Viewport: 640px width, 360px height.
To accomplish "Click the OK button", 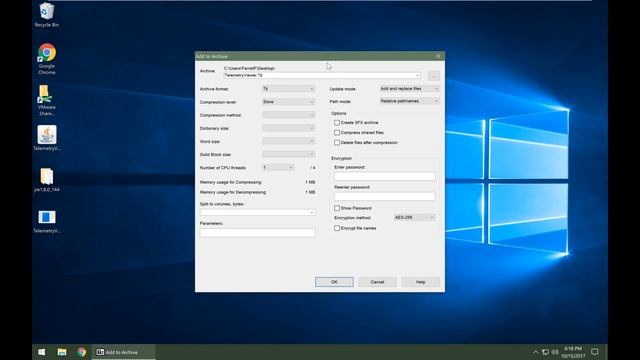I will coord(334,282).
